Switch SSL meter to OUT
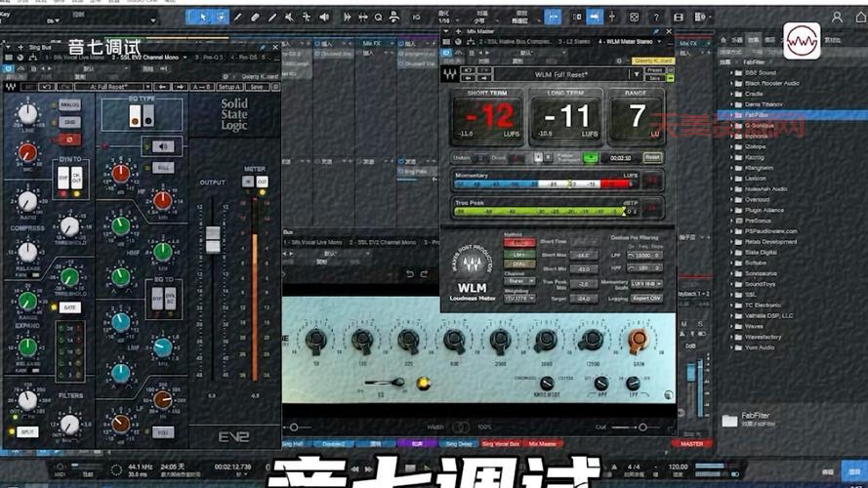Screen dimensions: 868x488 tap(262, 181)
